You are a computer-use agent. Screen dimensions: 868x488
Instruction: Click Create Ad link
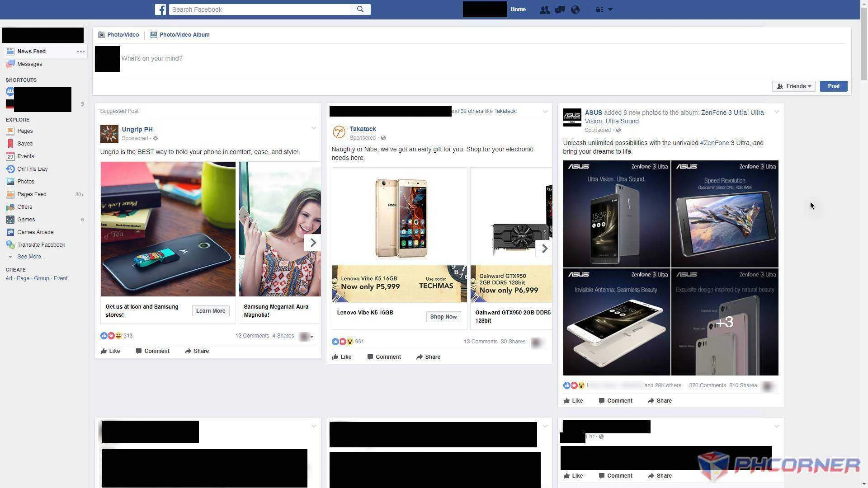pyautogui.click(x=9, y=278)
